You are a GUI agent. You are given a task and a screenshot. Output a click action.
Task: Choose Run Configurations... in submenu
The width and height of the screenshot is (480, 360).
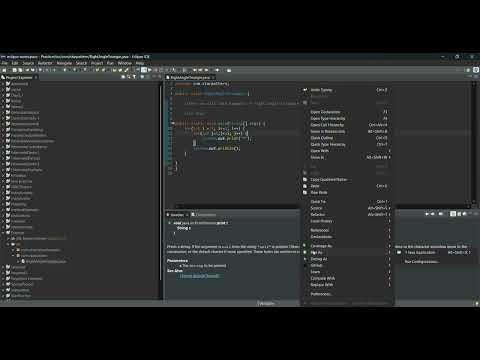click(x=433, y=262)
